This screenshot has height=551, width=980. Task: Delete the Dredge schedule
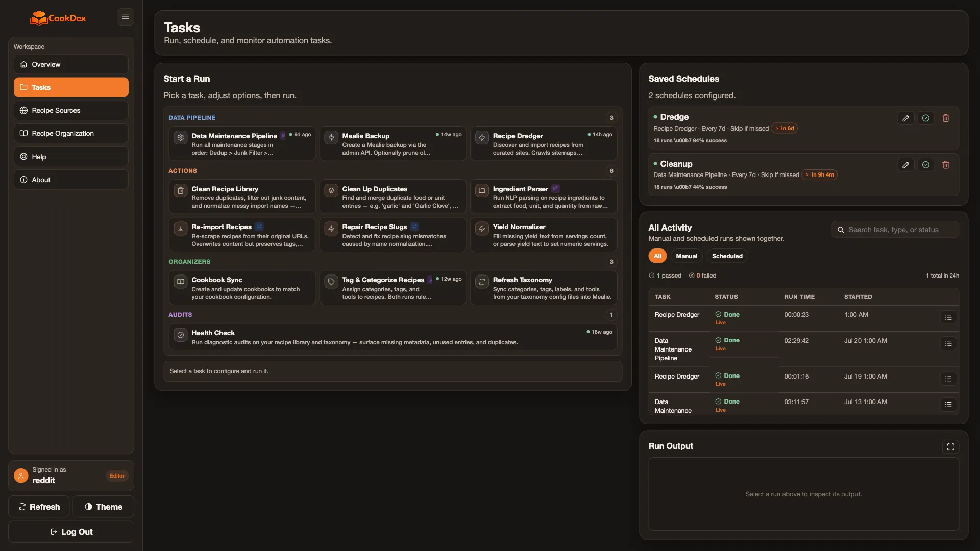tap(945, 118)
